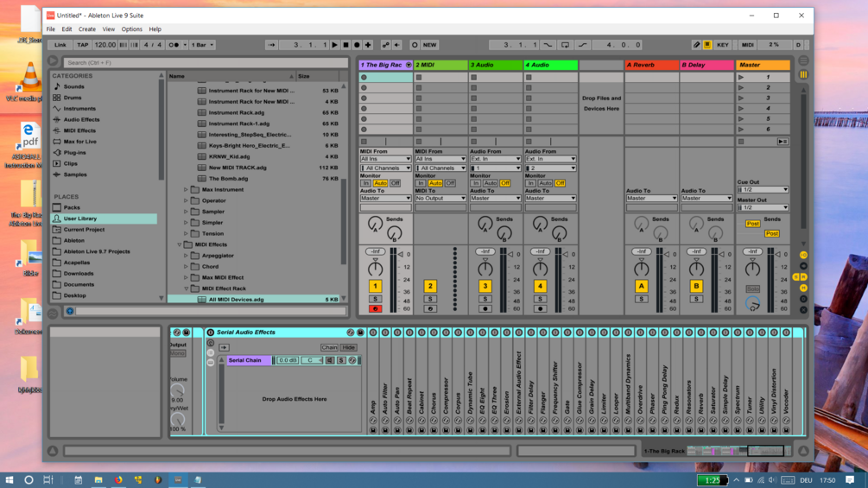Viewport: 868px width, 488px height.
Task: Toggle Master track Solo/Cue button
Action: pyautogui.click(x=752, y=288)
